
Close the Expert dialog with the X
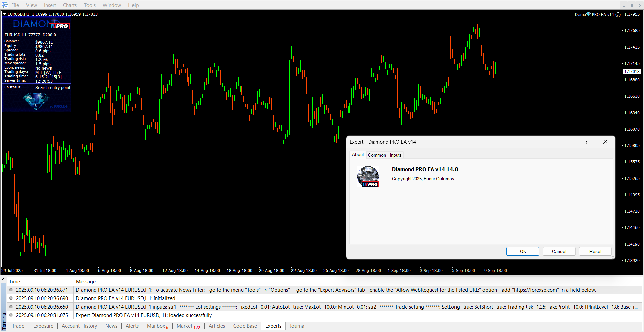coord(605,142)
